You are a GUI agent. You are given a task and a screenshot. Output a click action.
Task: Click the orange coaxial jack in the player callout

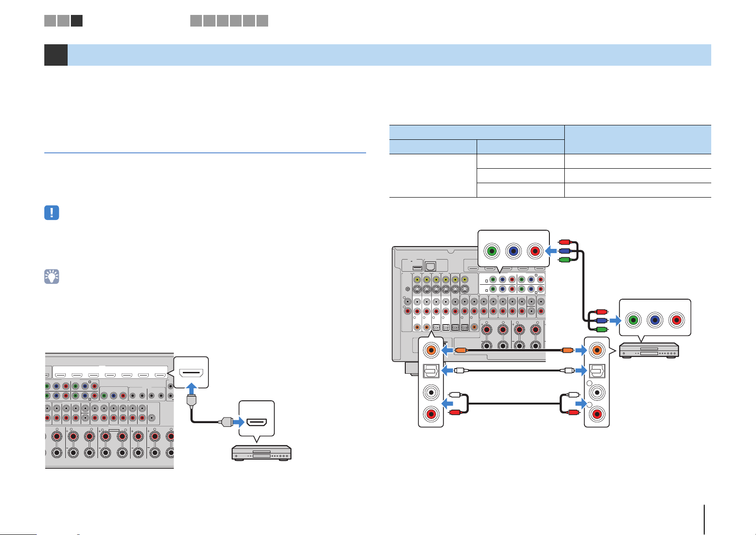pos(596,350)
